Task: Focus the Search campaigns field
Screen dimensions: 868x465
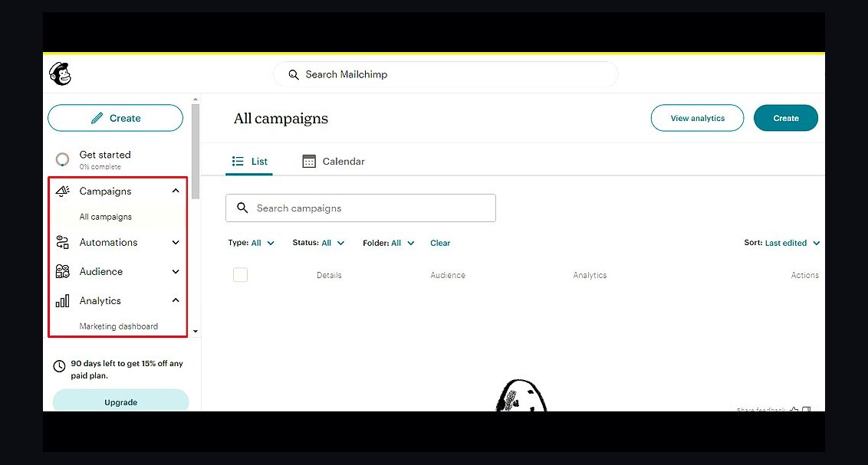Action: [360, 208]
